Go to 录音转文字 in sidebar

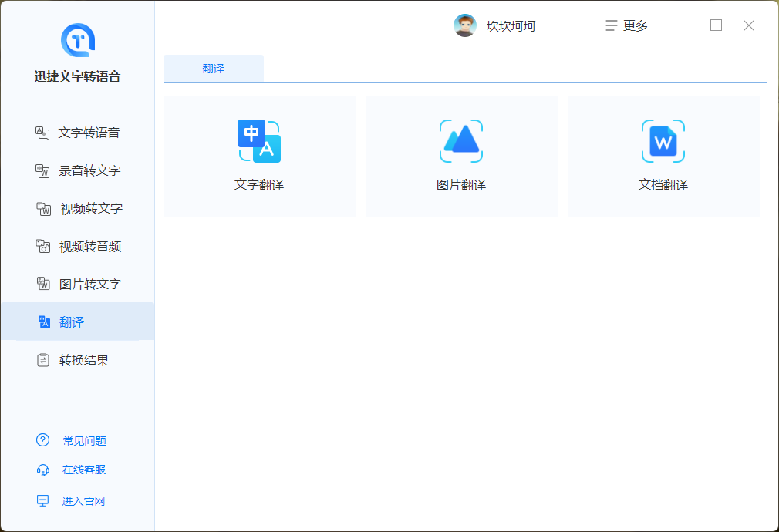click(x=78, y=171)
